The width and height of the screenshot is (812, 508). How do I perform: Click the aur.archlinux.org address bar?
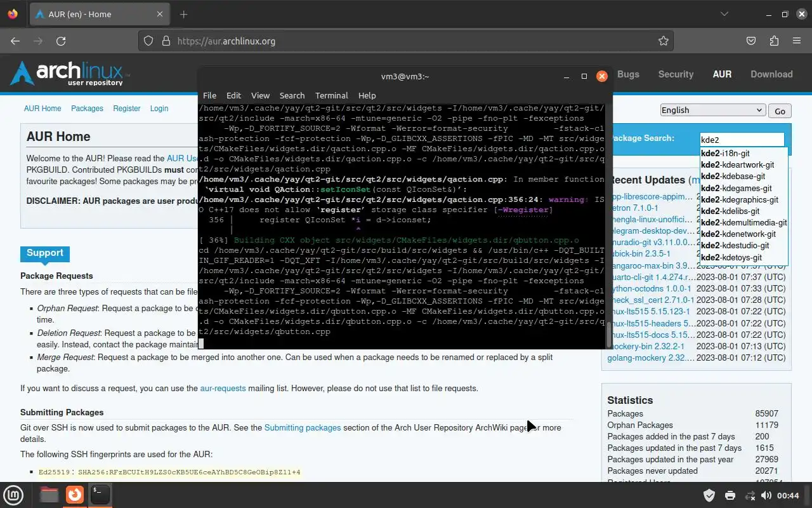pyautogui.click(x=406, y=41)
